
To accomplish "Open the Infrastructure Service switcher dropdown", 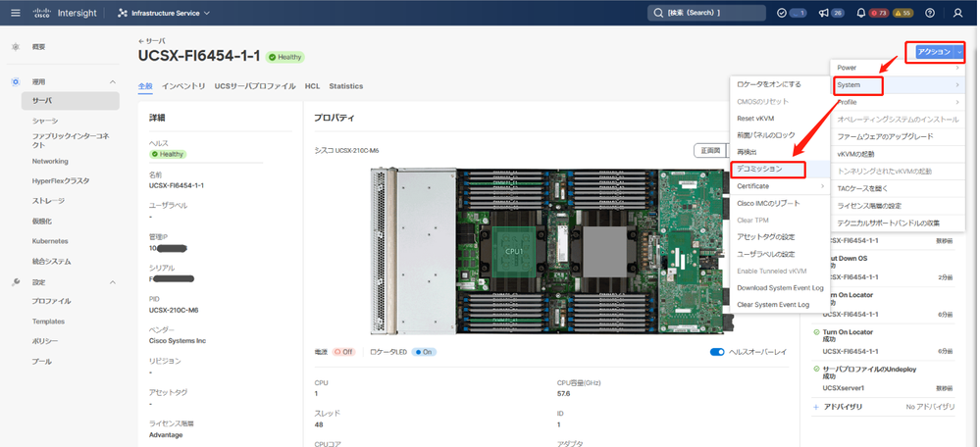I will click(x=164, y=13).
